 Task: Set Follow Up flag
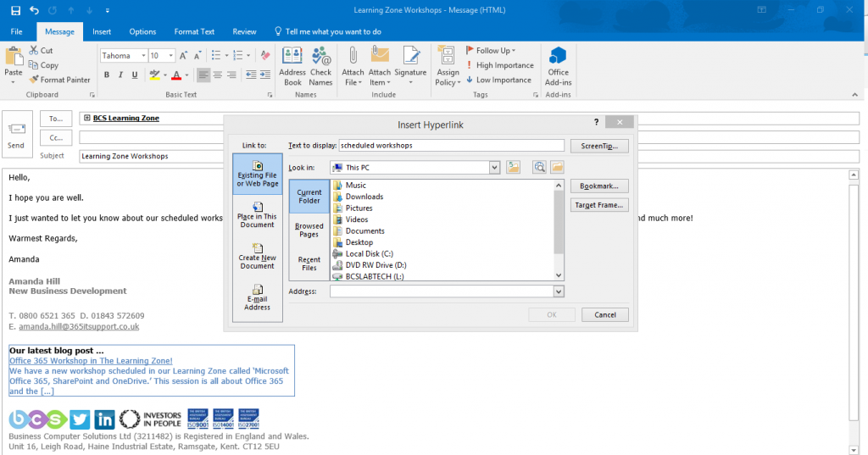click(x=491, y=50)
